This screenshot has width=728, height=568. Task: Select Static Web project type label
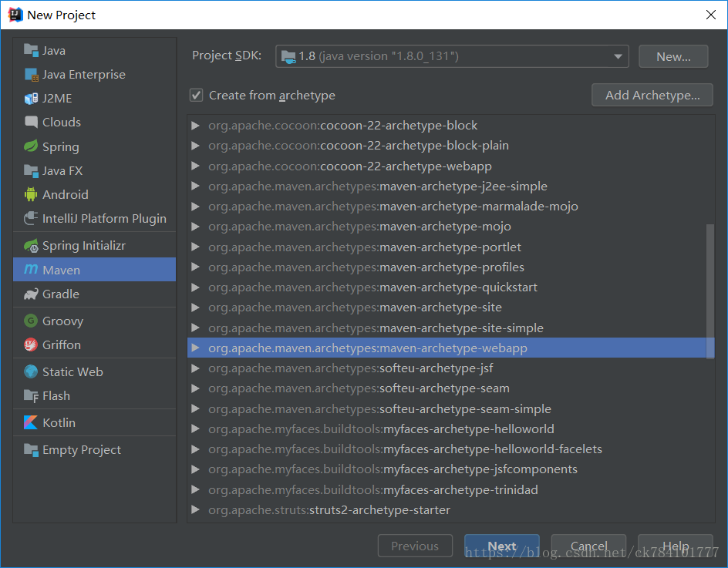(x=73, y=371)
